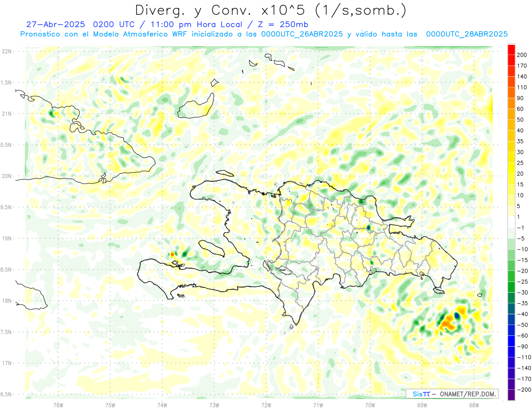Click the '-110' value on the color scale
Screen dimensions: 532x411
coord(524,357)
